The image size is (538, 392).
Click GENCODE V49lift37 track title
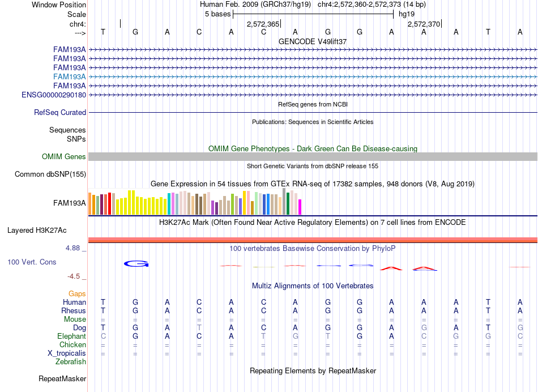313,41
